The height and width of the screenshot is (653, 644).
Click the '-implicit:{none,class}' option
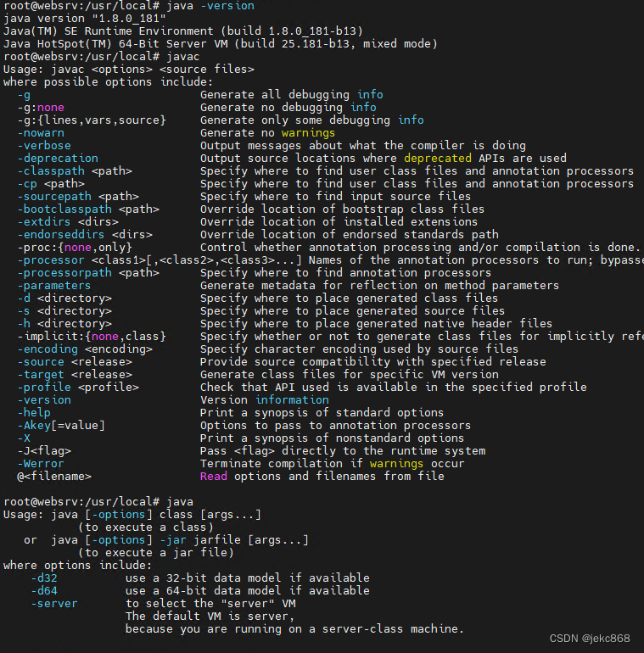(92, 337)
